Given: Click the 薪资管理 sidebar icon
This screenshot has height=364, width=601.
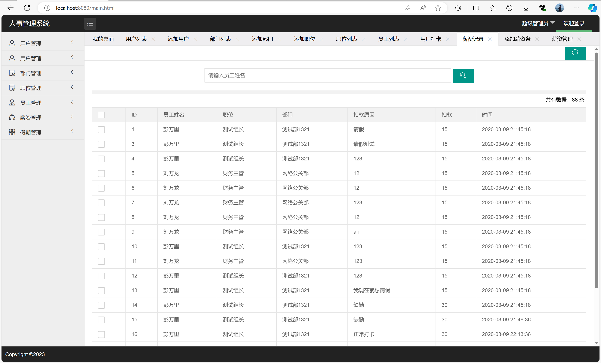Looking at the screenshot, I should coord(12,117).
